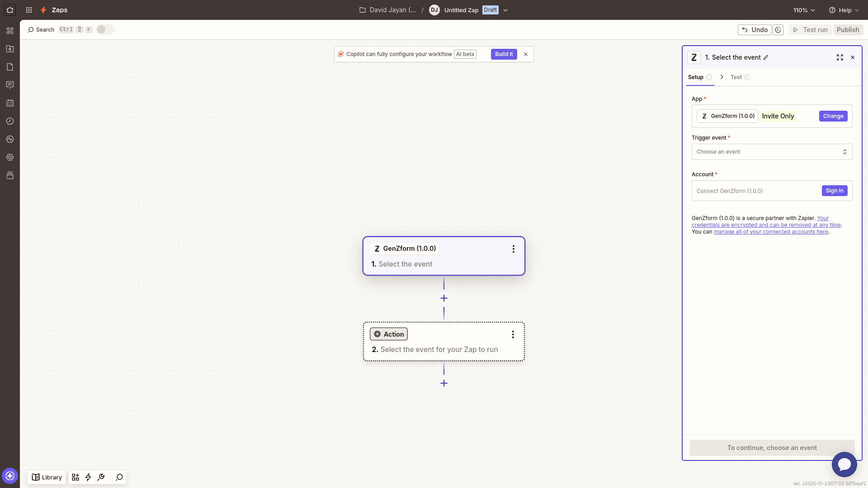Select the calendar icon in left sidebar
Screen dimensions: 868x488
10,103
